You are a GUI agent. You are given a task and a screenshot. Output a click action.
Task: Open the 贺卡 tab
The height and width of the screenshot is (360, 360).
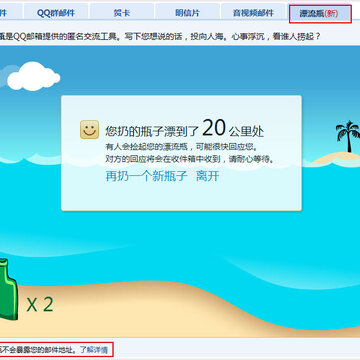point(122,13)
